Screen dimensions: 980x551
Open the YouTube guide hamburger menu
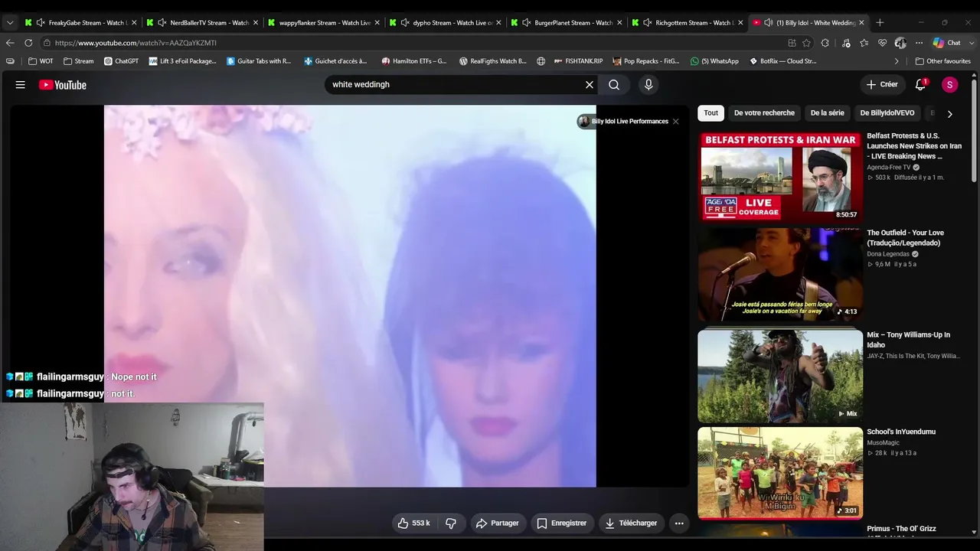click(x=21, y=85)
